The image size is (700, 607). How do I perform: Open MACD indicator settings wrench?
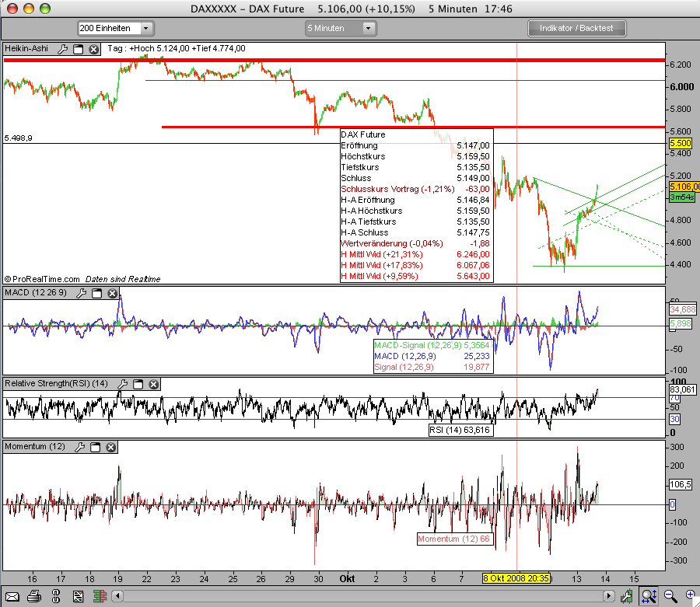tap(81, 293)
